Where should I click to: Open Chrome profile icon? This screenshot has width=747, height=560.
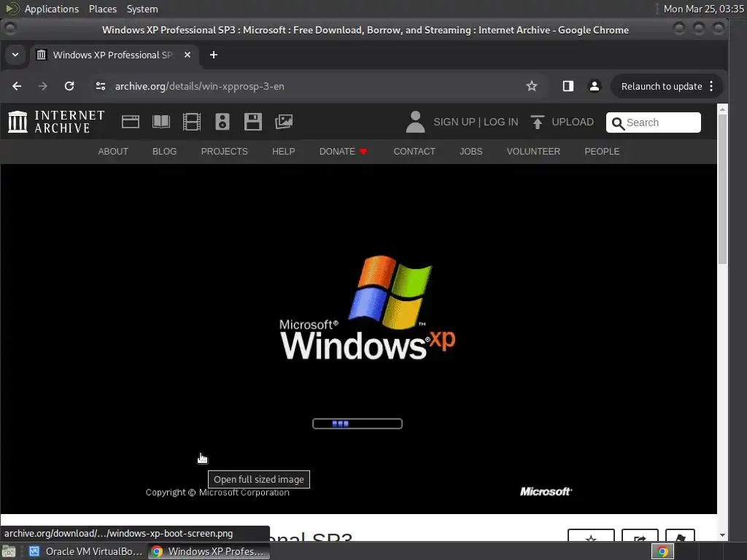595,86
